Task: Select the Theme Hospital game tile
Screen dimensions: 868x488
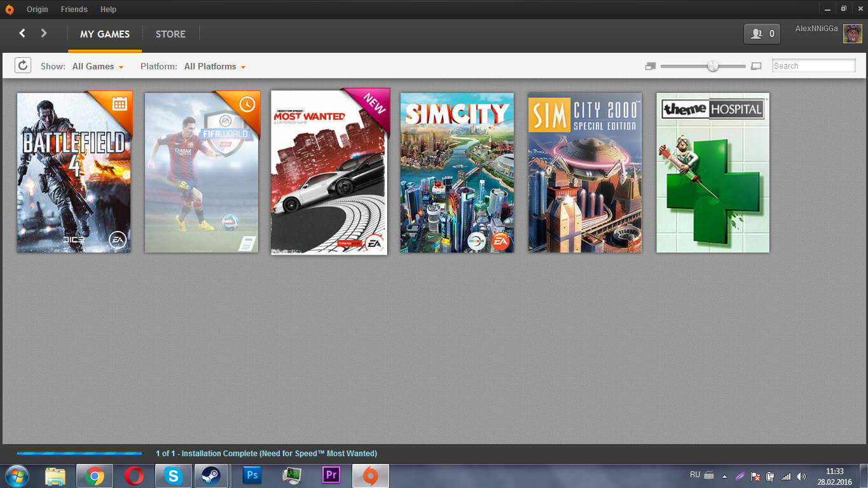Action: click(713, 173)
